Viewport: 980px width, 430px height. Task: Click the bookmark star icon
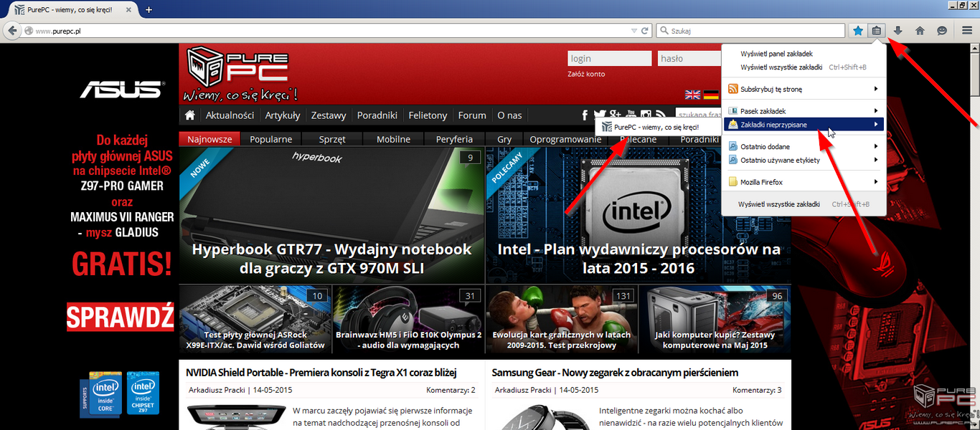[858, 31]
